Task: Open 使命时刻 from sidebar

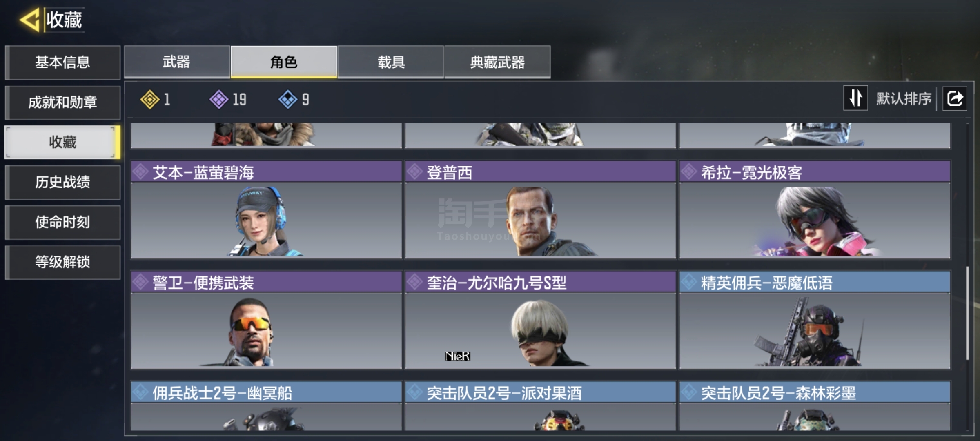Action: click(x=62, y=222)
